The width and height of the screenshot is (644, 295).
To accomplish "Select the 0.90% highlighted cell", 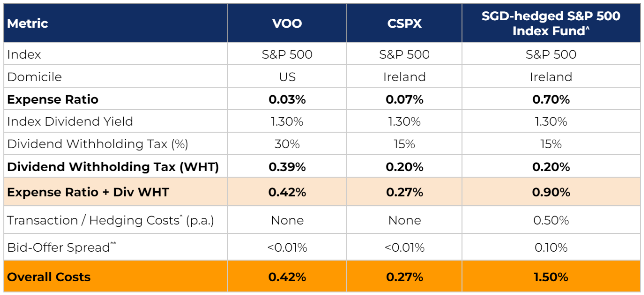I will click(x=551, y=192).
